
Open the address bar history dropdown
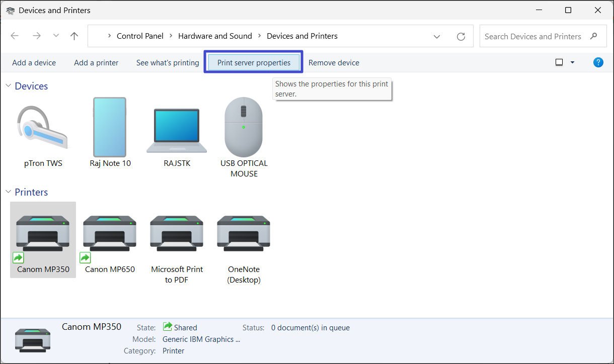(x=437, y=36)
